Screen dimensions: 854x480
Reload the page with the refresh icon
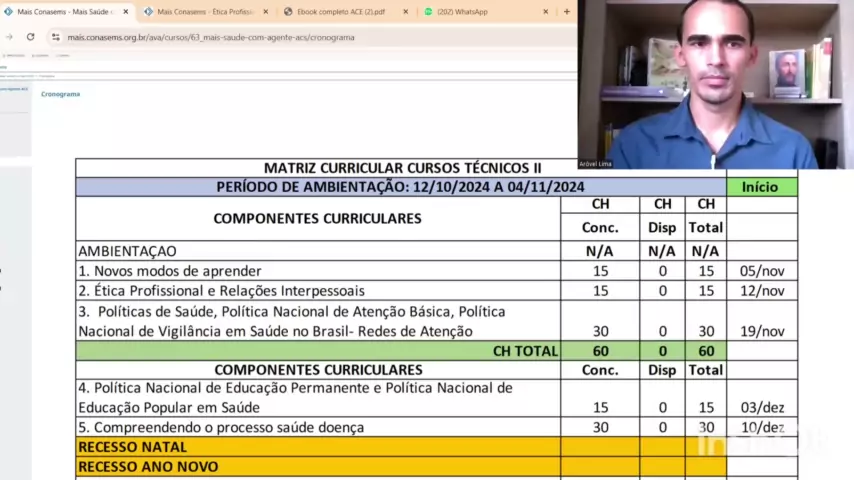[x=30, y=37]
